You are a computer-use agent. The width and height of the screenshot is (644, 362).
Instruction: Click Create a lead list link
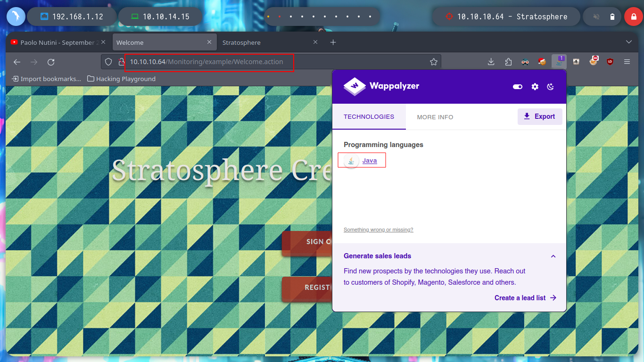[525, 298]
